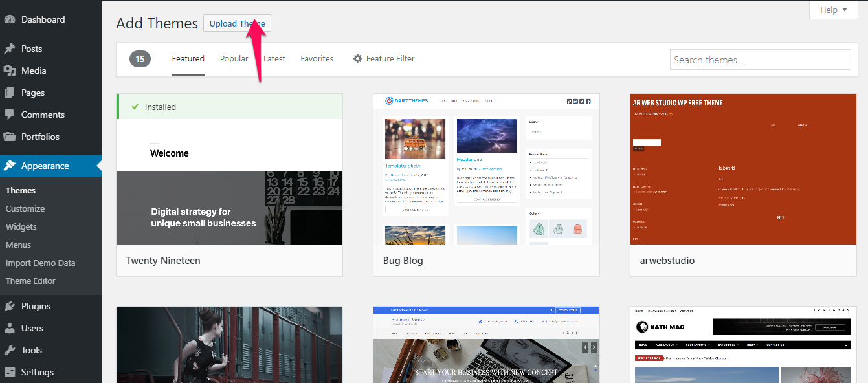Viewport: 868px width, 383px height.
Task: Click the Appearance paintbrush icon
Action: coord(10,166)
